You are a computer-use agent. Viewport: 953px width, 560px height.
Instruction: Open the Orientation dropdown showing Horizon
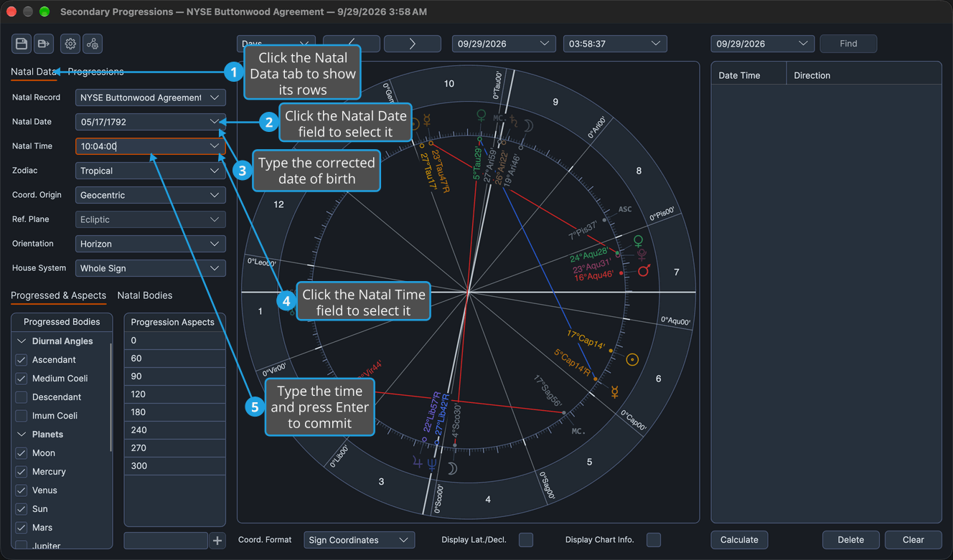[x=151, y=244]
